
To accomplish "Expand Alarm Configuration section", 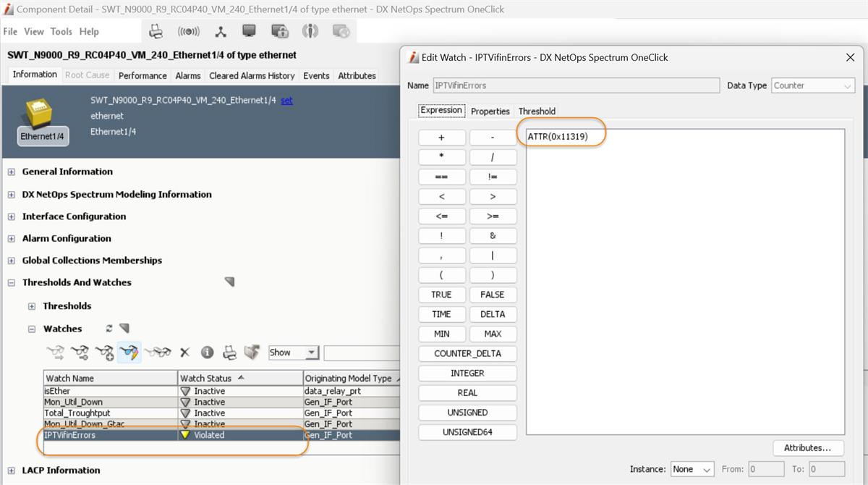I will click(12, 238).
